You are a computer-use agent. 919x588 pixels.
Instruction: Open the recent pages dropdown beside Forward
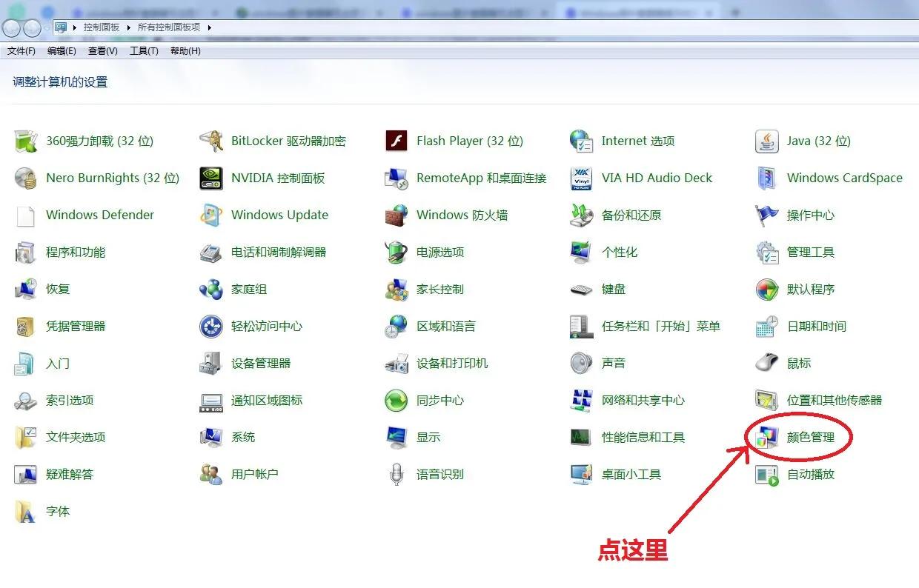point(47,28)
